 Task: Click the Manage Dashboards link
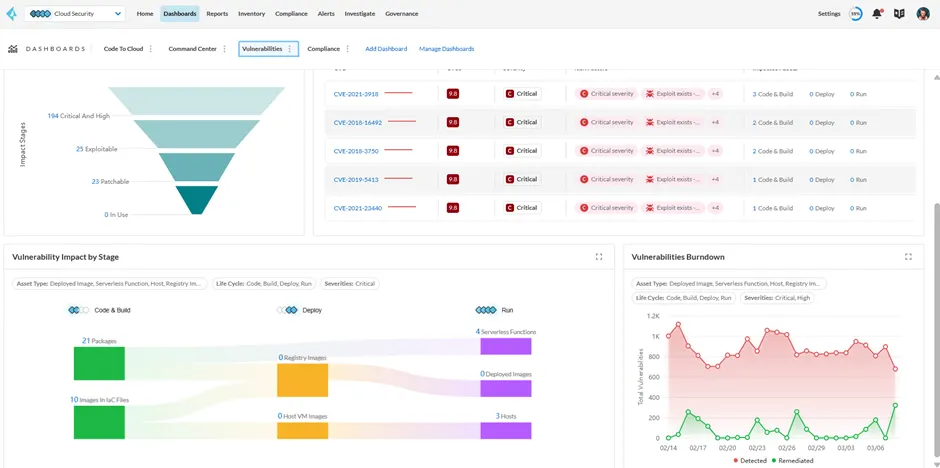click(x=447, y=49)
